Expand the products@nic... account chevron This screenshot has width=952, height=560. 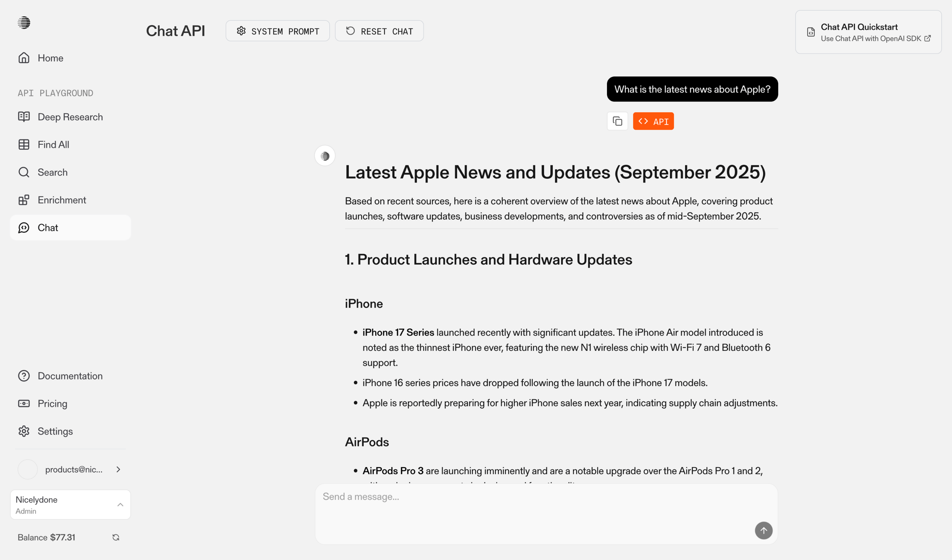pyautogui.click(x=118, y=470)
